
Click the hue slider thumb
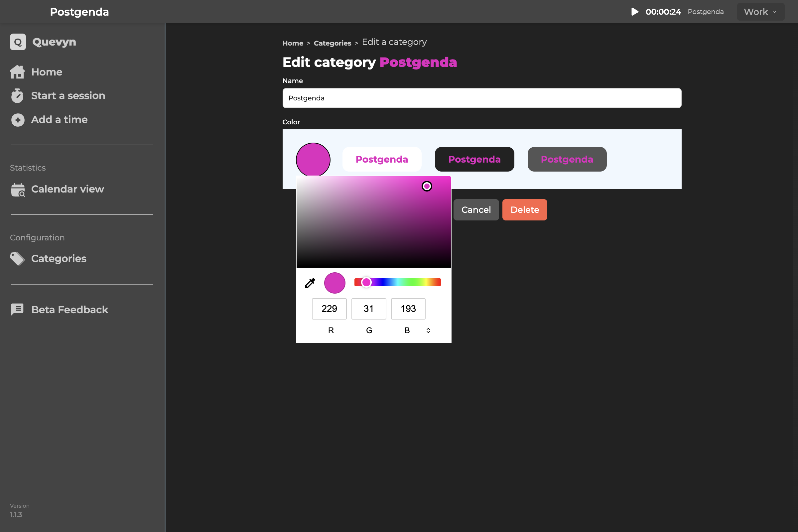(x=366, y=282)
